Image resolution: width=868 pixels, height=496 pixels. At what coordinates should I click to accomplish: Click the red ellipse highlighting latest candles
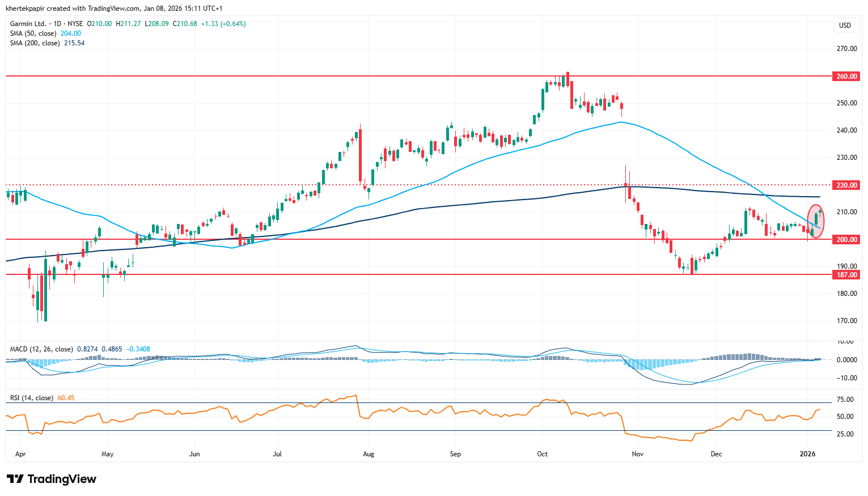(815, 221)
